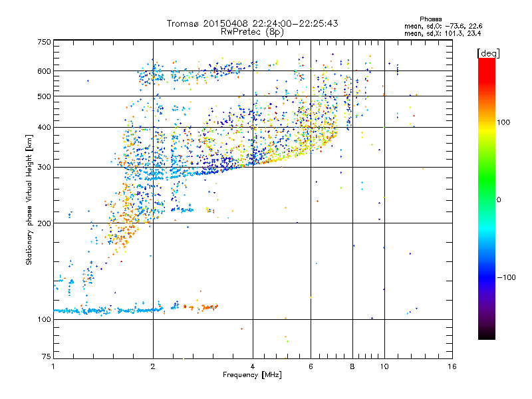Click the x-axis tick label '6'
The height and width of the screenshot is (399, 532).
[311, 366]
